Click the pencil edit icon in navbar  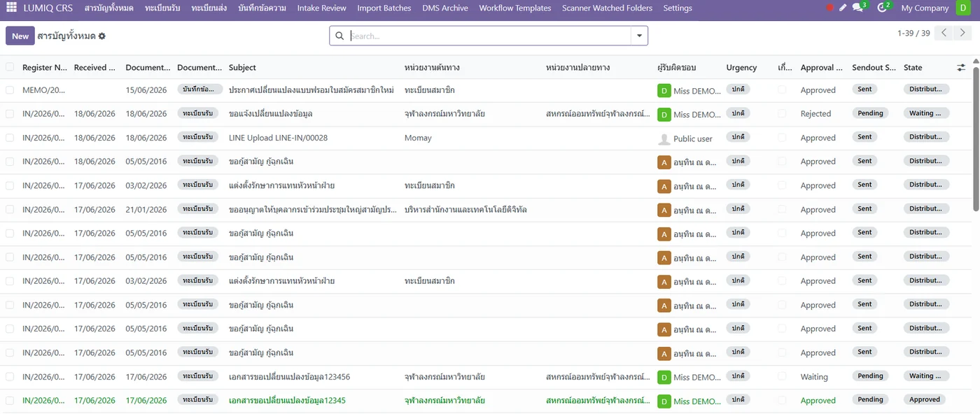843,8
